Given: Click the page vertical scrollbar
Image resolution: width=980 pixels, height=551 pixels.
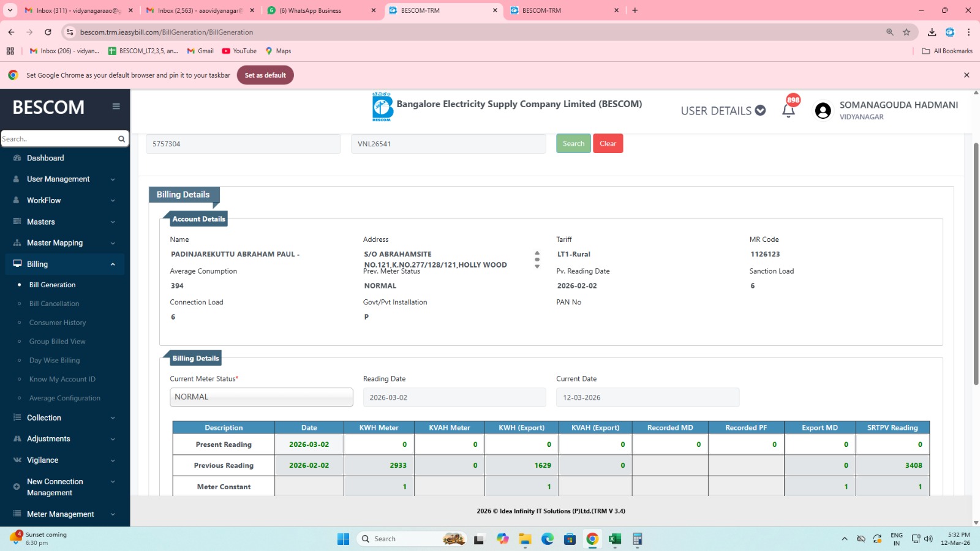Looking at the screenshot, I should click(976, 263).
